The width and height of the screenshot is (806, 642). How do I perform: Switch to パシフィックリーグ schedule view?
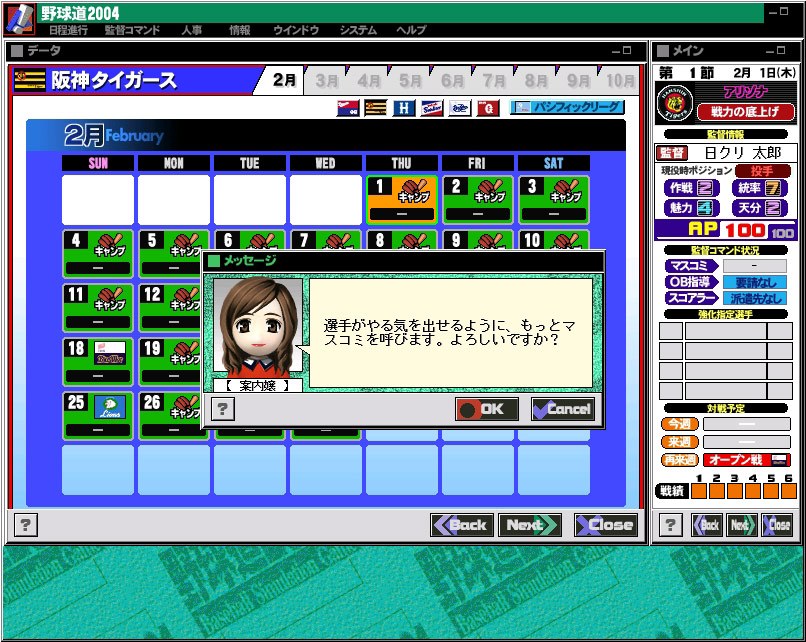[567, 107]
